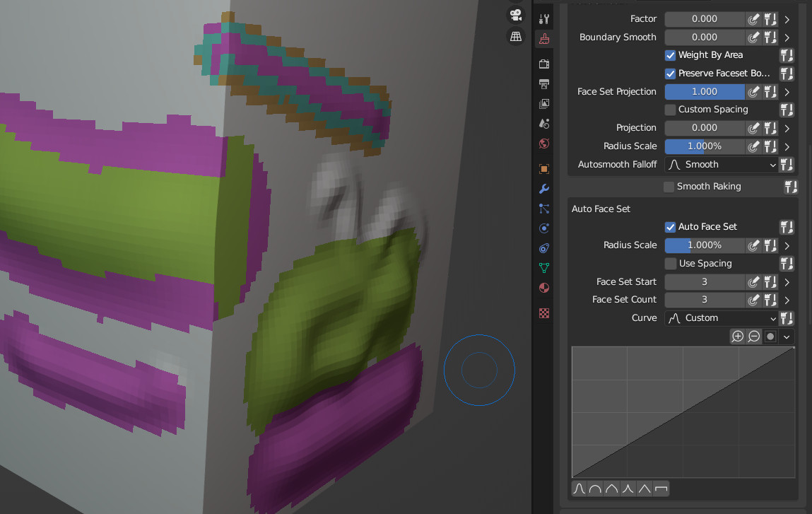
Task: Zoom out the curve widget
Action: coord(754,337)
